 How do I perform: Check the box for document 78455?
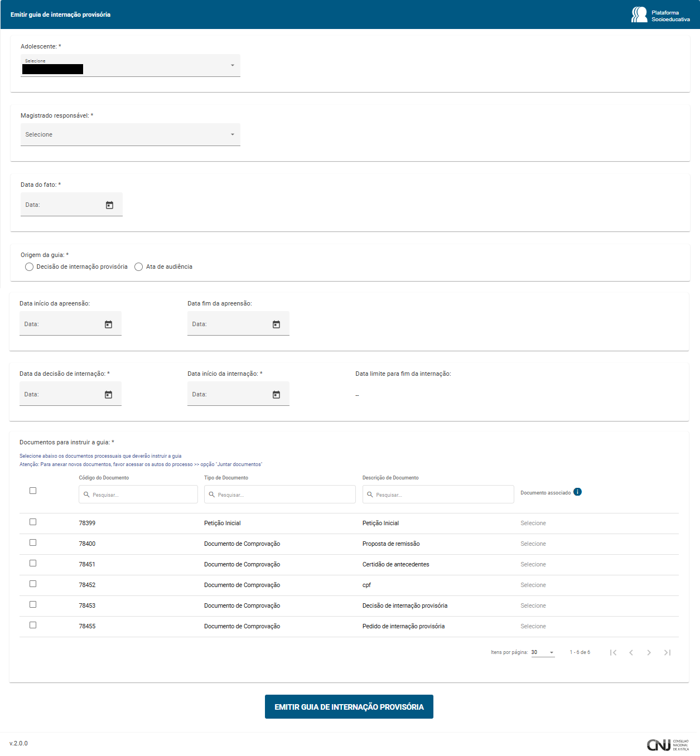pos(33,625)
